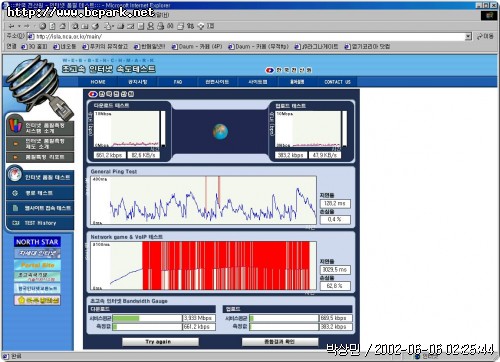Image resolution: width=500 pixels, height=362 pixels.
Task: Open the TEST History sidebar item
Action: click(40, 223)
